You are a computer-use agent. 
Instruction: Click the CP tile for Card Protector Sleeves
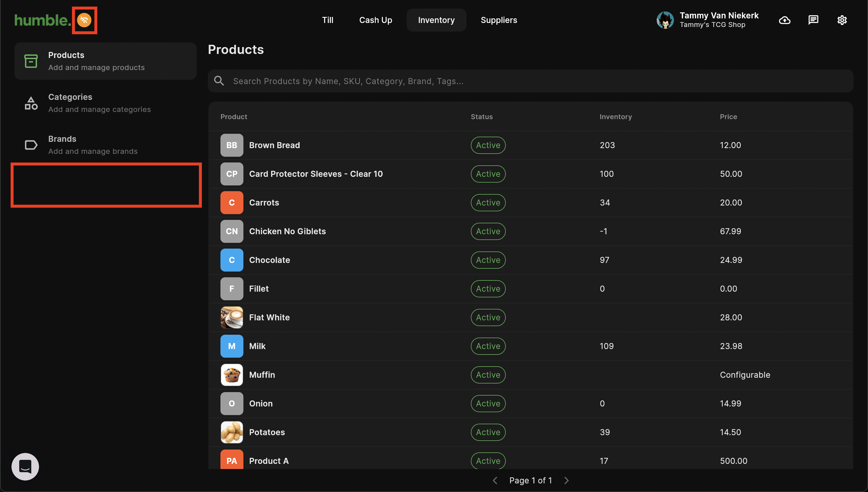232,174
